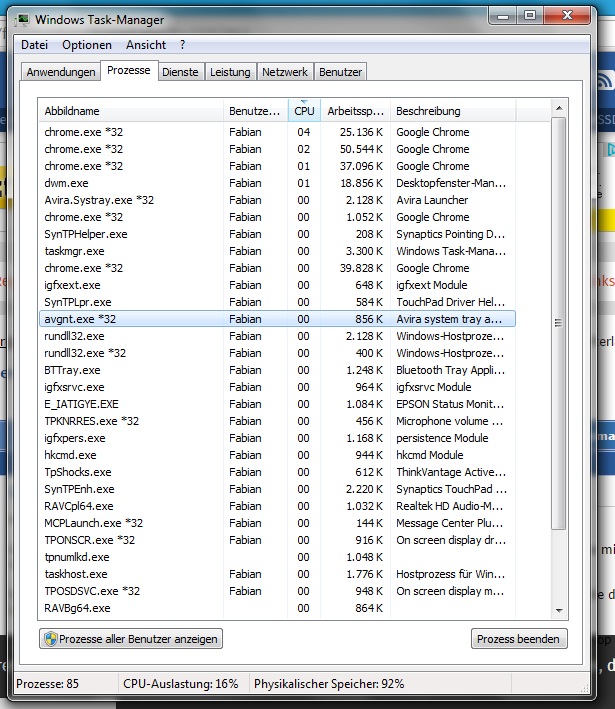Select the dwm.exe process

(x=277, y=183)
